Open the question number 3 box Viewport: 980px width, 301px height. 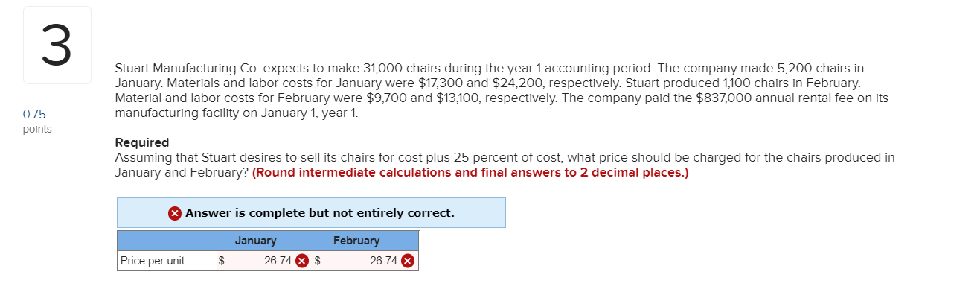point(57,45)
